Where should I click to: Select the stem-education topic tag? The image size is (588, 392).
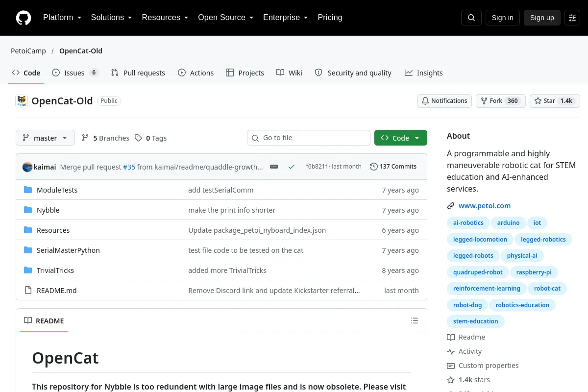476,321
